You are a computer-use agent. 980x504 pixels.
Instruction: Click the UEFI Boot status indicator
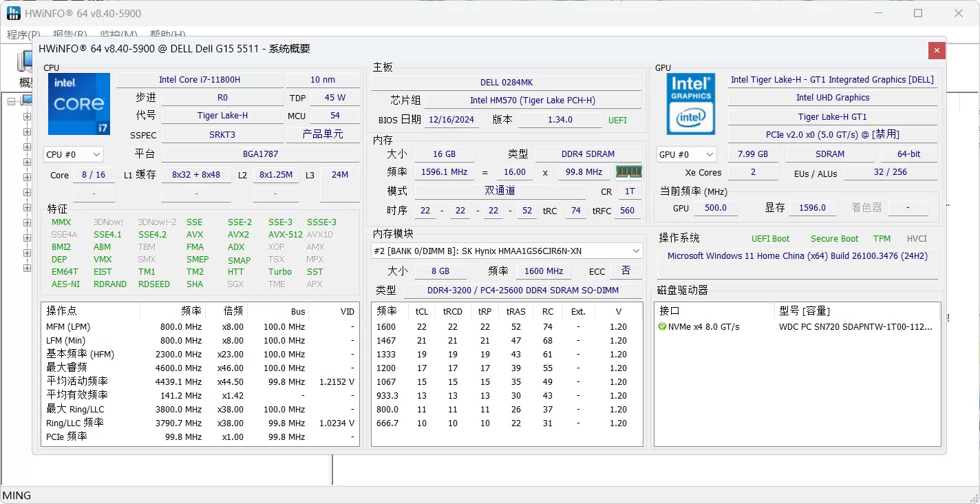[770, 238]
